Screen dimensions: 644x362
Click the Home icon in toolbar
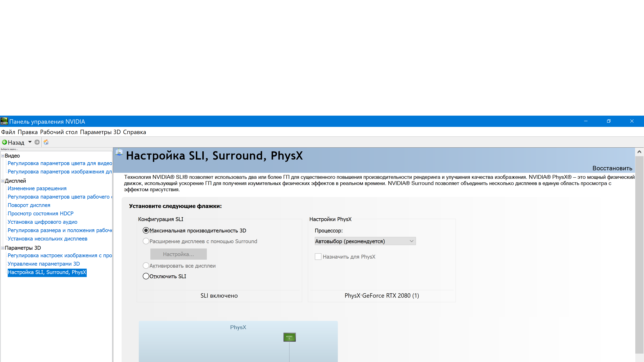point(46,142)
